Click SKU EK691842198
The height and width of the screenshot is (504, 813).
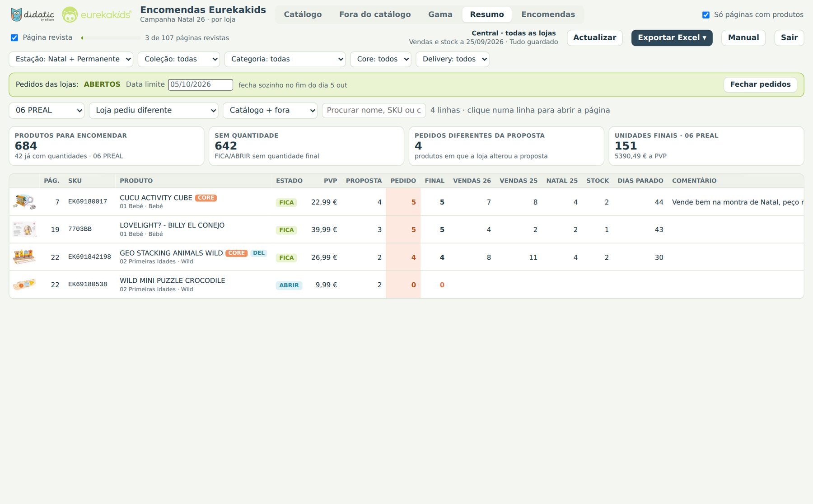click(89, 257)
